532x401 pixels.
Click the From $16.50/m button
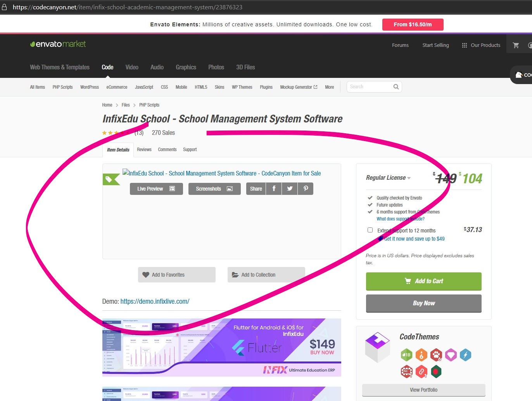coord(413,24)
